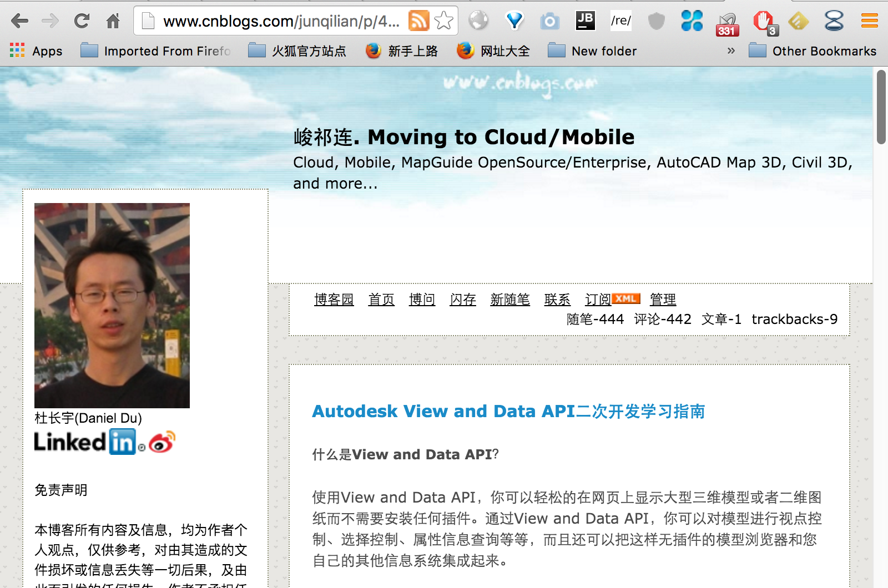Click the blog title 峻祺连. Moving to Cloud/Mobile

pyautogui.click(x=464, y=137)
